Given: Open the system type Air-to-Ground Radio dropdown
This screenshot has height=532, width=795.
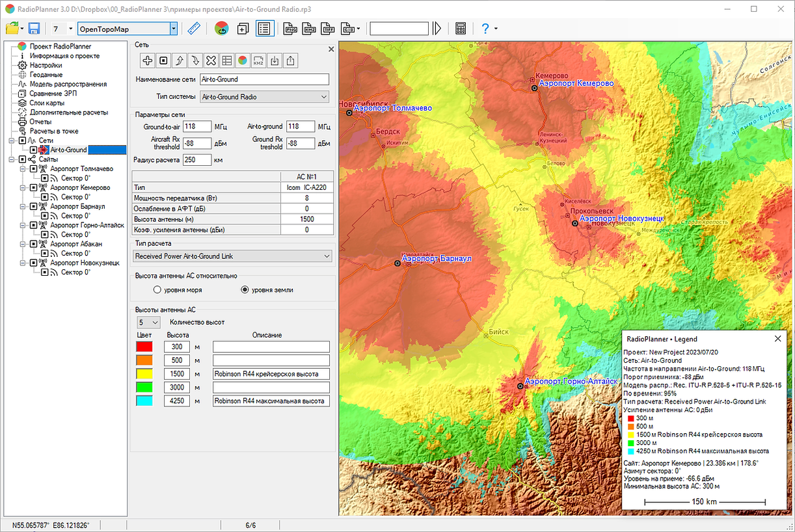Looking at the screenshot, I should [265, 97].
